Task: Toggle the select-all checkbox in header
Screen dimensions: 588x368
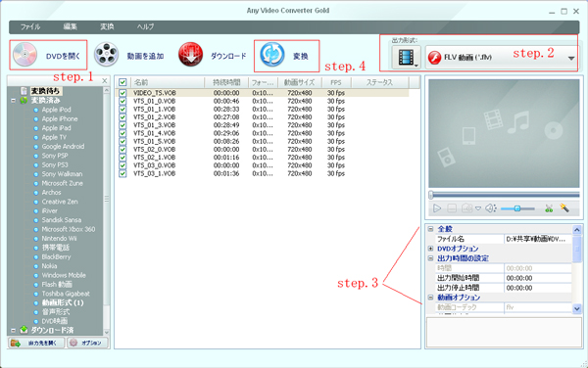Action: pos(122,82)
